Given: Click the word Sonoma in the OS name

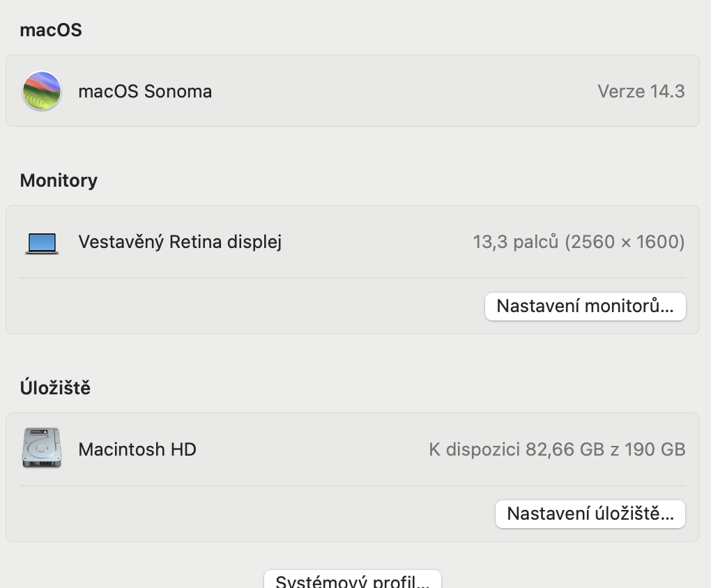Looking at the screenshot, I should [x=178, y=91].
